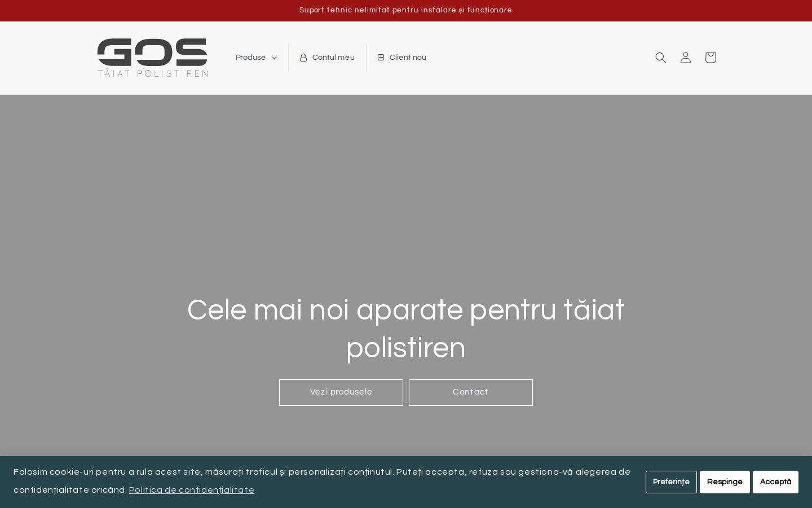Click the red technical support announcement bar text
The width and height of the screenshot is (812, 508).
coord(406,10)
